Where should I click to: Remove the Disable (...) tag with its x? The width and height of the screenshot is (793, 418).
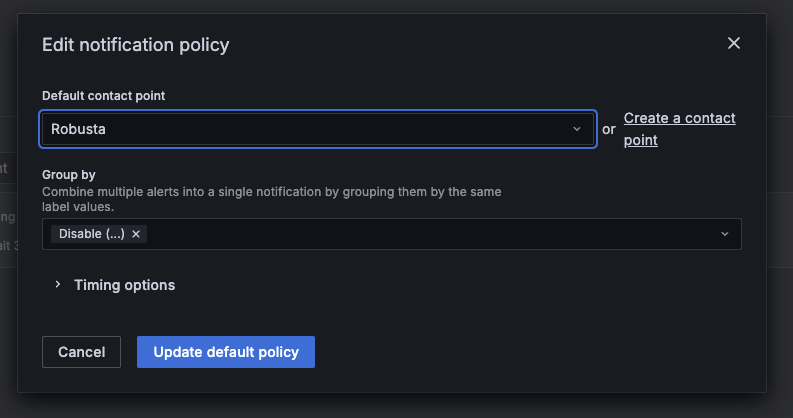coord(136,234)
